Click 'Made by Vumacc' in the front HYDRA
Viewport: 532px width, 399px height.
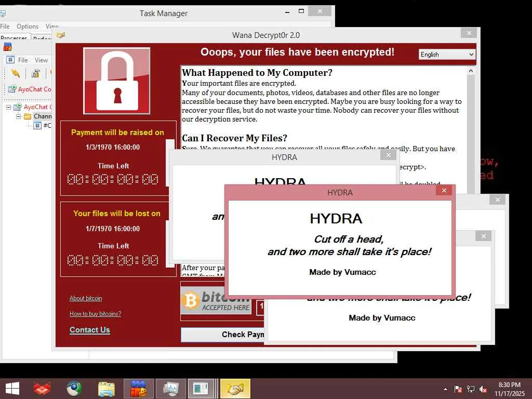tap(343, 272)
